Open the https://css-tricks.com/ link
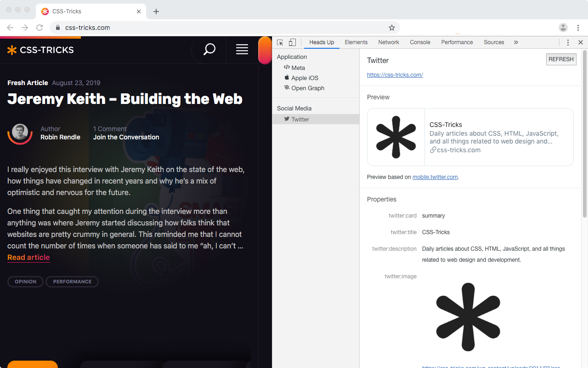This screenshot has width=588, height=368. point(395,75)
